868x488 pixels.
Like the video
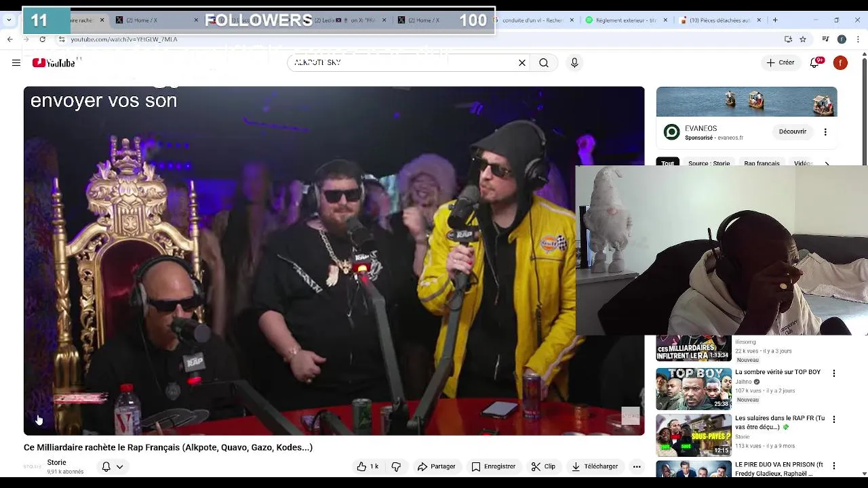coord(367,466)
